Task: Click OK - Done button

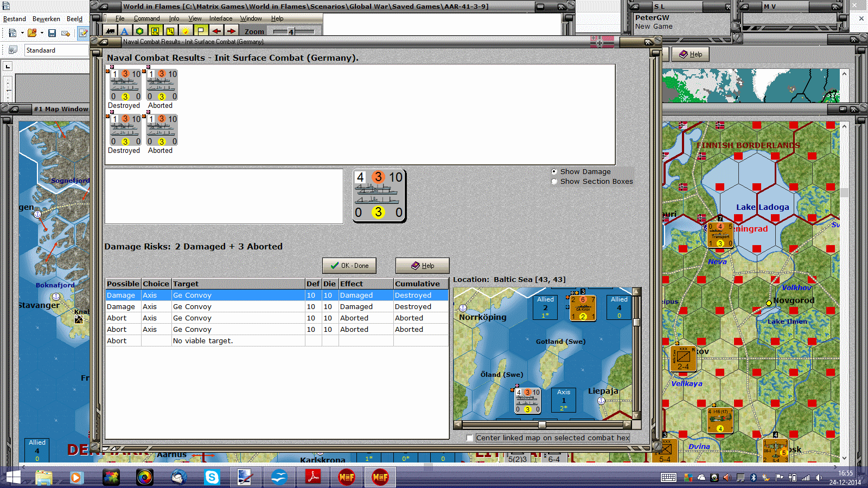Action: (x=349, y=266)
